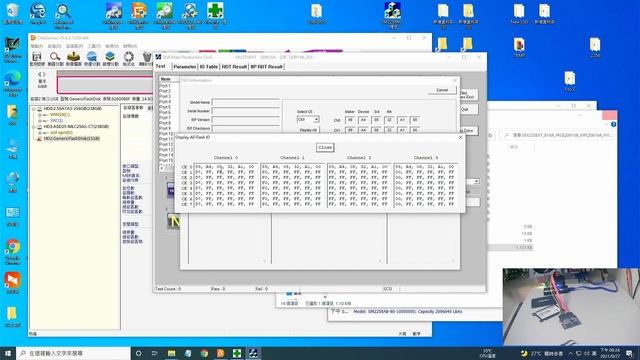The image size is (640, 360).
Task: Select the HD2:GenericFlashDisk tree item
Action: coord(71,138)
